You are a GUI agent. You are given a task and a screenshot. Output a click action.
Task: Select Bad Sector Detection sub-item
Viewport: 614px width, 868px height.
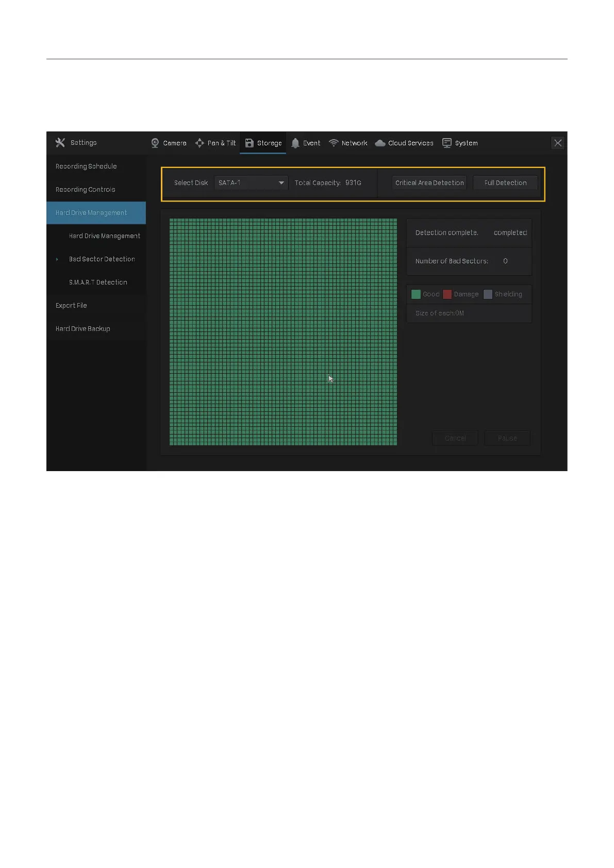pos(96,259)
